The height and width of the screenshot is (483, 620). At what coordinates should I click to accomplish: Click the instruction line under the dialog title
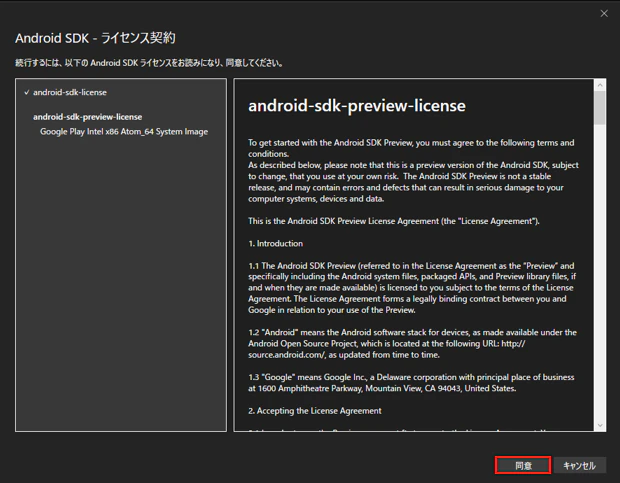tap(149, 63)
